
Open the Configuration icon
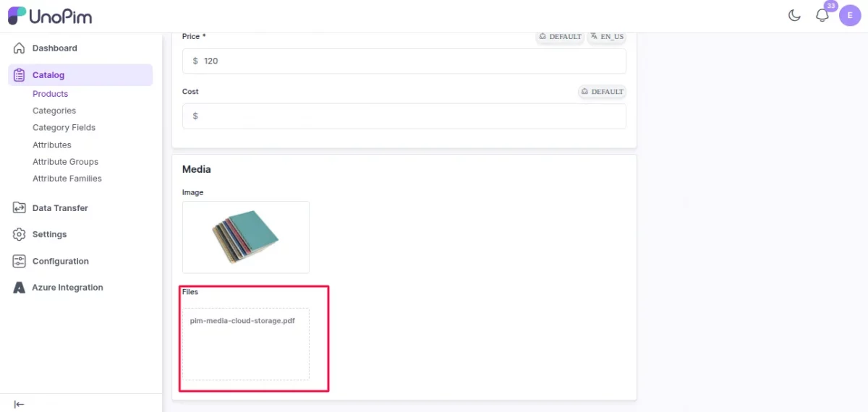point(20,261)
